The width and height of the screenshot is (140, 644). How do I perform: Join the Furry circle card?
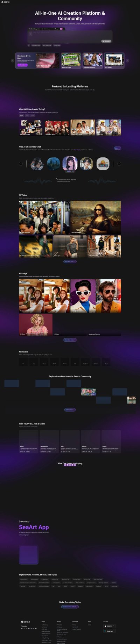[70, 442]
